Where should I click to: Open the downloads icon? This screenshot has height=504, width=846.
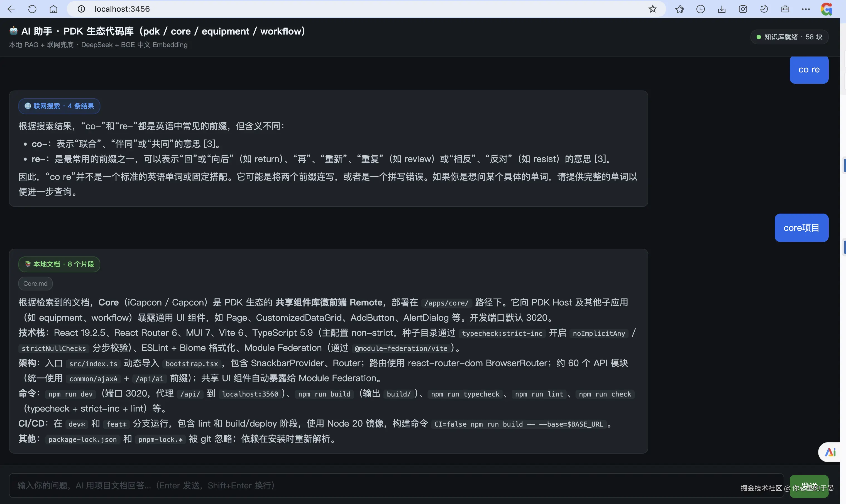pos(722,9)
